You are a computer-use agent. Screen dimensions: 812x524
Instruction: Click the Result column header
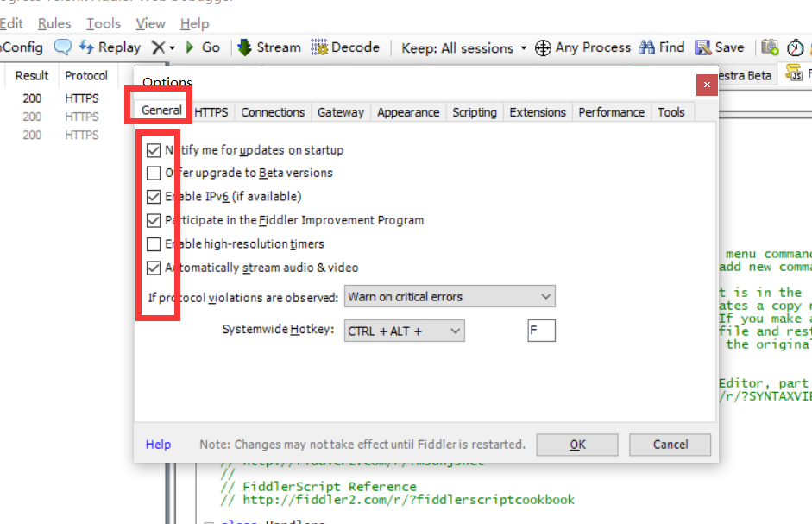[32, 76]
